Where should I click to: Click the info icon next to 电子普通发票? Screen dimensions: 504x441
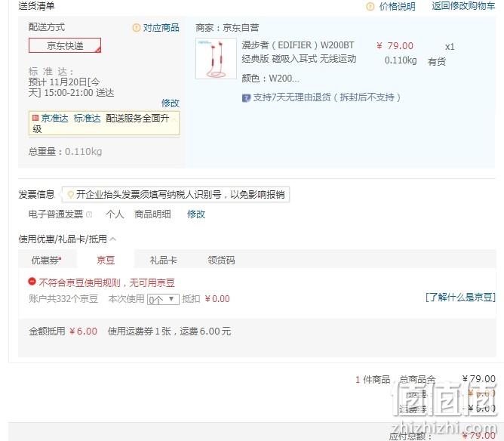[x=89, y=214]
